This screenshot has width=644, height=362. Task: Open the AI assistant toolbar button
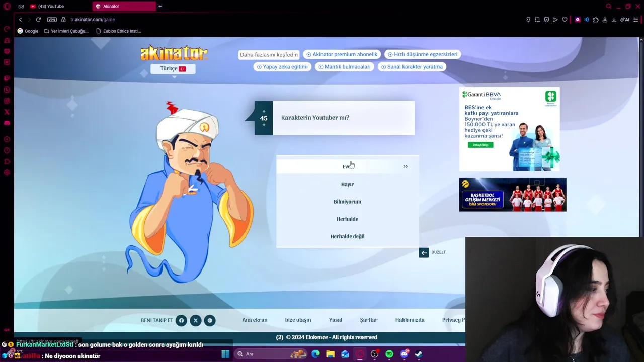(625, 20)
